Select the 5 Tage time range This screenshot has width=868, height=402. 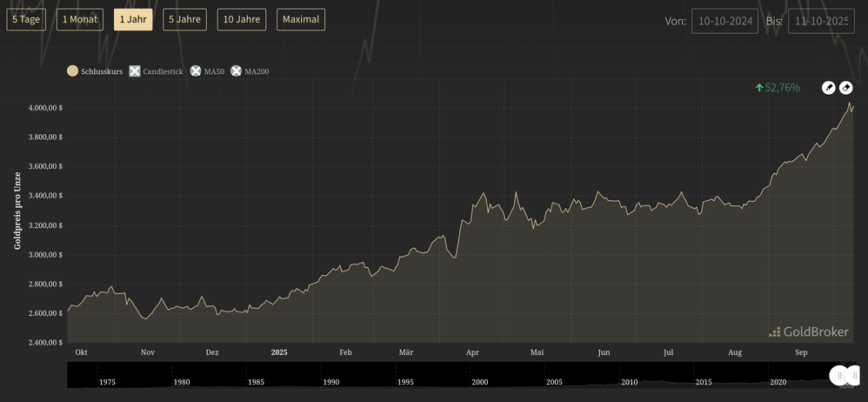point(27,19)
